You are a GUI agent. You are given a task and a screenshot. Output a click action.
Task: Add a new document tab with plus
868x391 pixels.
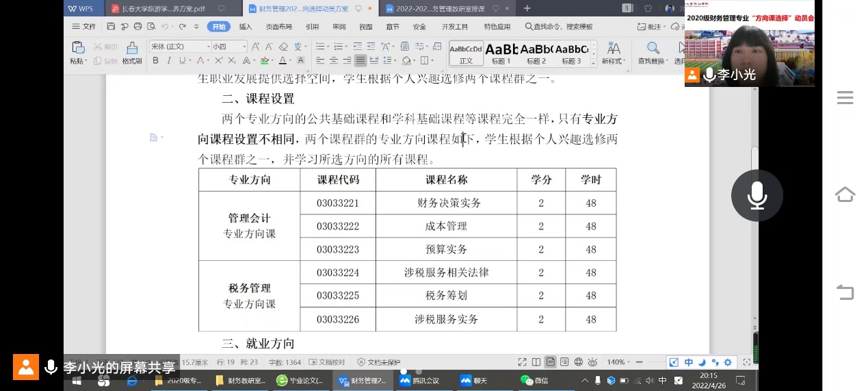[527, 8]
